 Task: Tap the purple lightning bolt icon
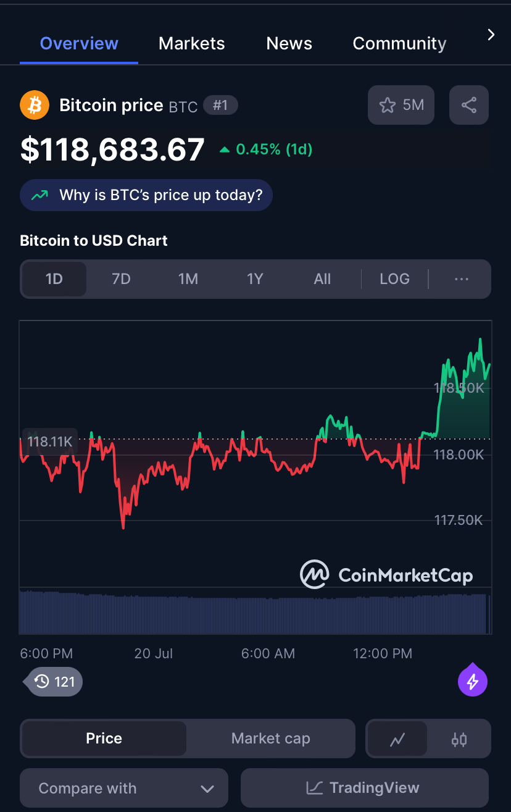click(x=473, y=681)
